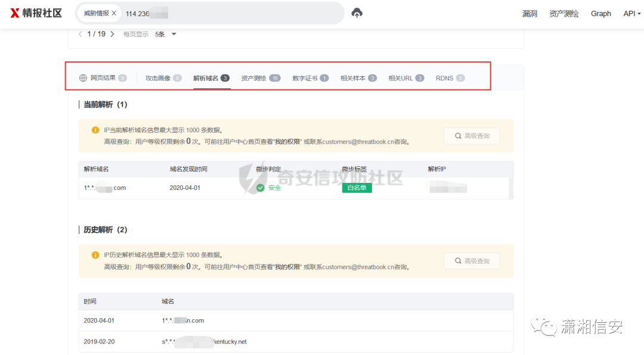This screenshot has height=355, width=644.
Task: Click the green 安全 checkmark icon
Action: pyautogui.click(x=261, y=188)
